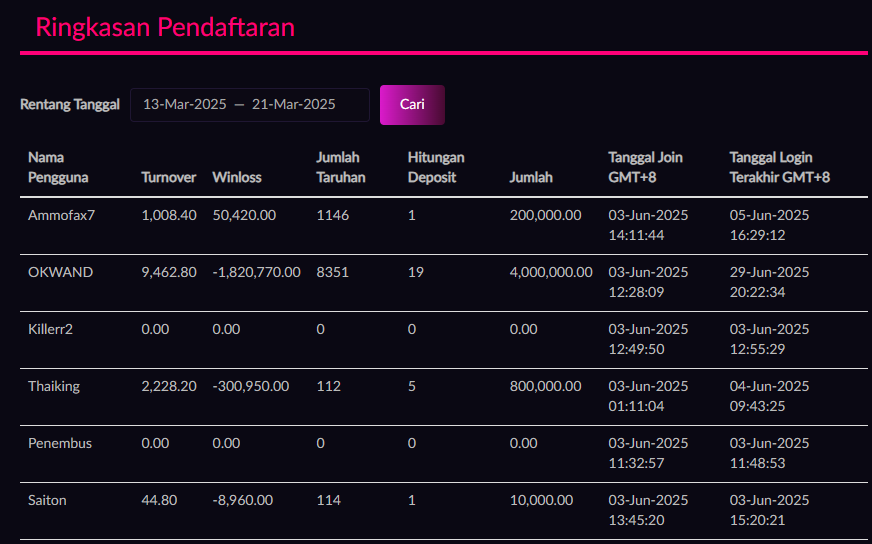The height and width of the screenshot is (544, 872).
Task: Click last login 29-Jun-2025 20:22:34
Action: 770,282
